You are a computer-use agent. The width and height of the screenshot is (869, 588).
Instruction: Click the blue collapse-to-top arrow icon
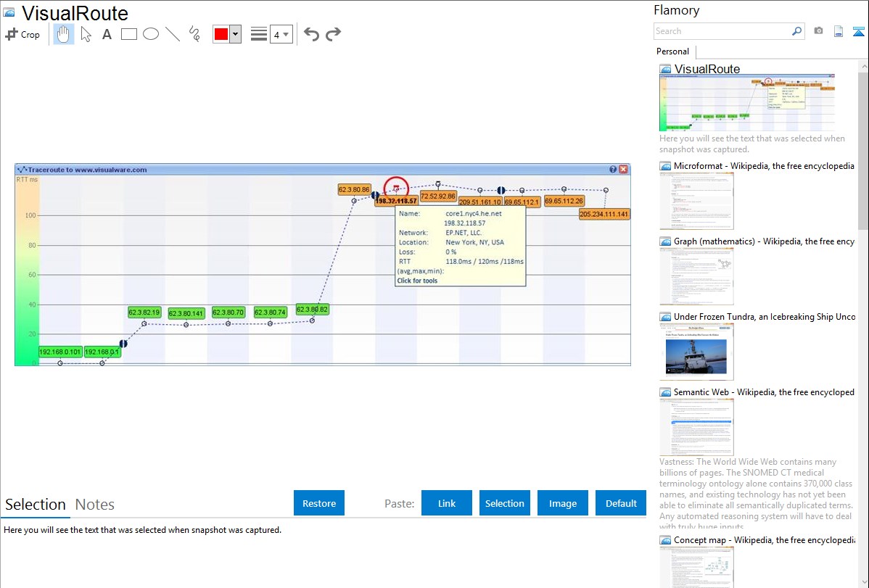coord(858,31)
